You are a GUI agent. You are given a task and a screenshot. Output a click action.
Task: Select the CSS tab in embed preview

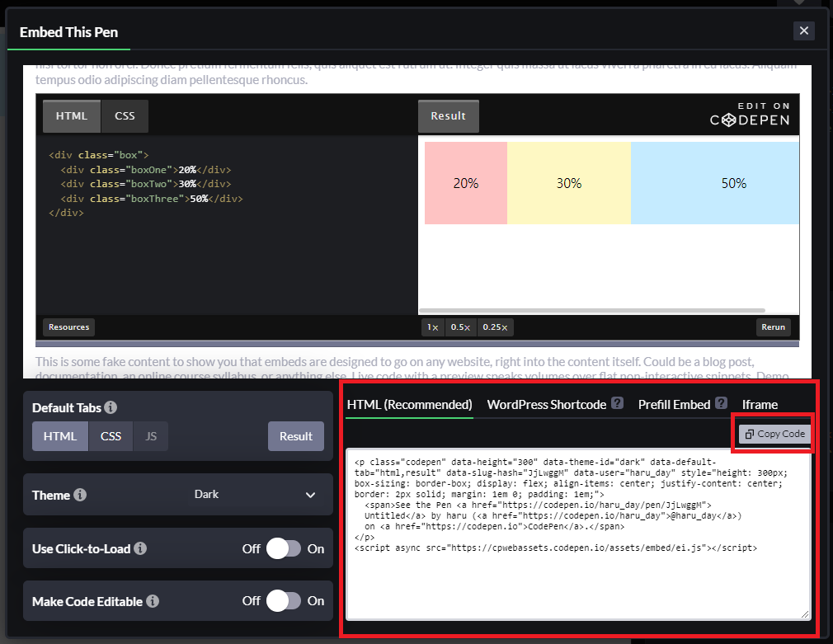pyautogui.click(x=125, y=115)
